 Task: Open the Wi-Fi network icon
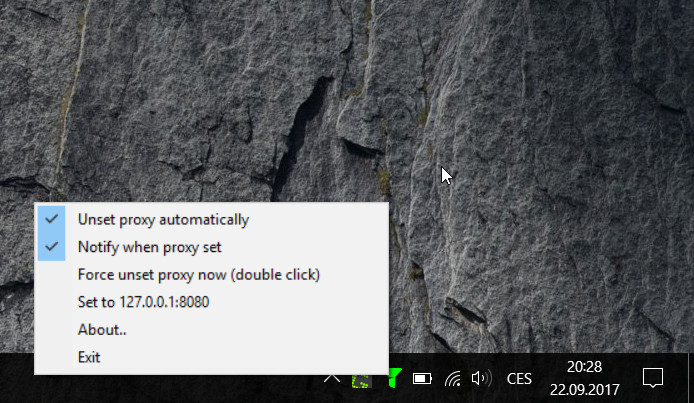(453, 379)
